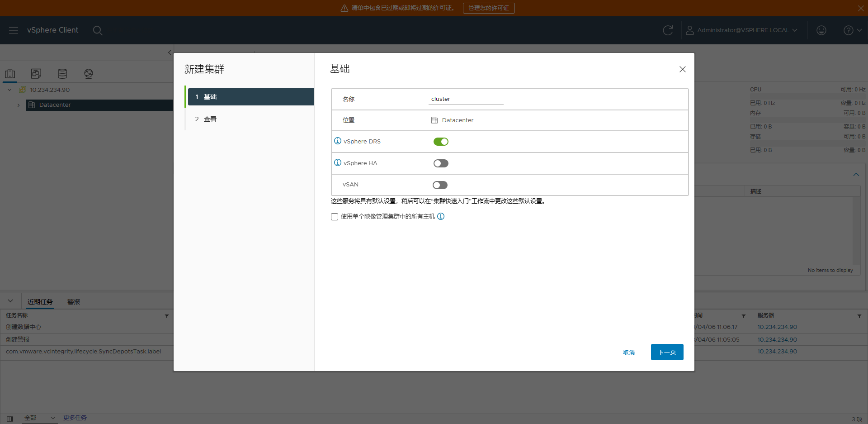Disable the vSphere DRS toggle
The image size is (868, 424).
(x=441, y=142)
